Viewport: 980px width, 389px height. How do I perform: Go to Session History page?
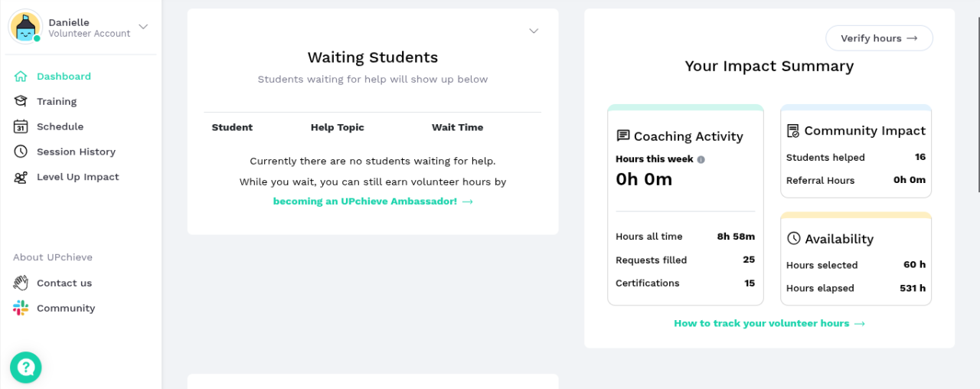tap(76, 152)
